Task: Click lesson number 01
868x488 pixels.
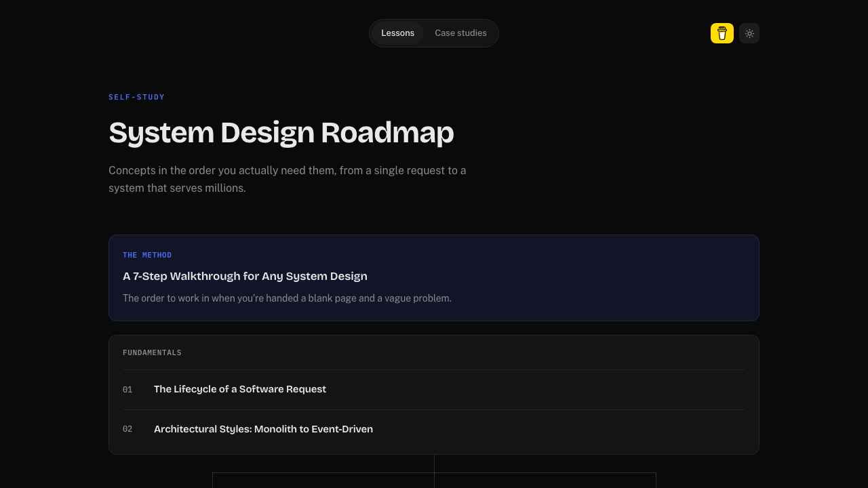Action: pyautogui.click(x=127, y=390)
